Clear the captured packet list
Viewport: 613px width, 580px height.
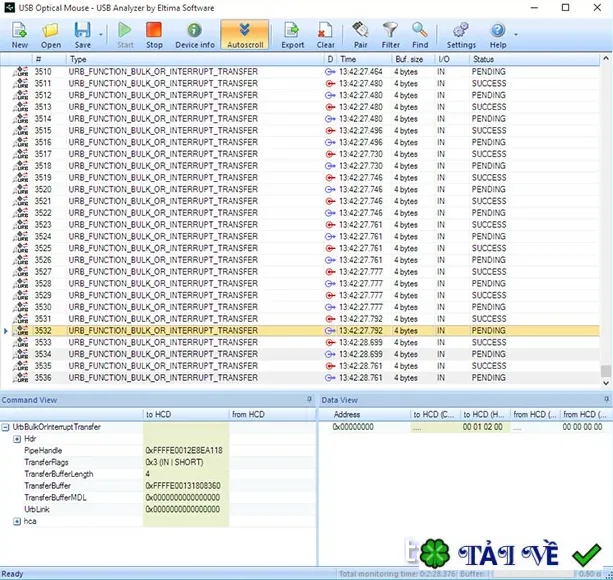pos(325,35)
